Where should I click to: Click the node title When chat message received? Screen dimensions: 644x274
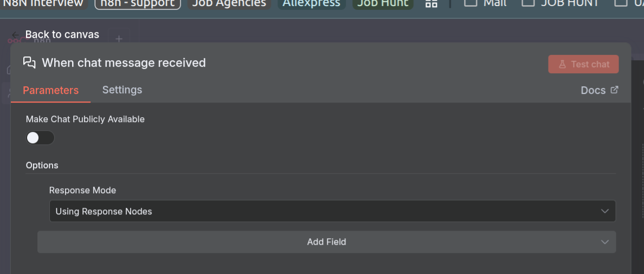coord(124,63)
